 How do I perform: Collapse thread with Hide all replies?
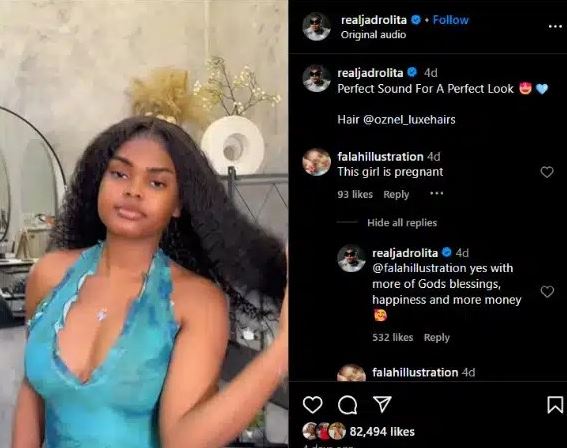point(402,223)
